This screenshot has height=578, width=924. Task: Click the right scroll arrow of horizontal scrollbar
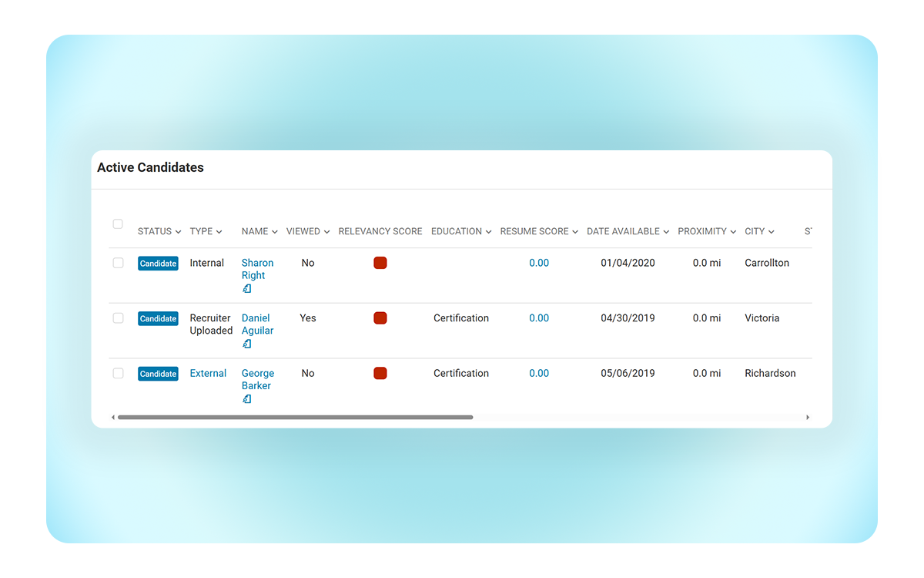808,417
